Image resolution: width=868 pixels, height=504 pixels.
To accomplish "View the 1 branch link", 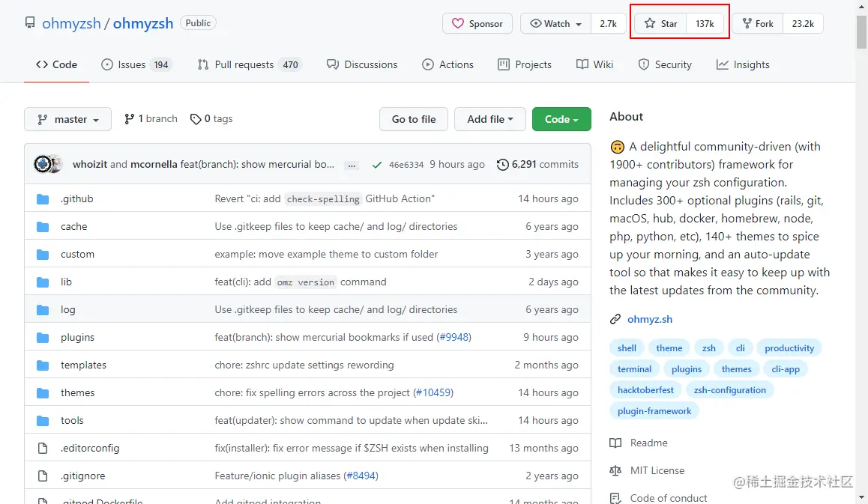I will tap(151, 119).
